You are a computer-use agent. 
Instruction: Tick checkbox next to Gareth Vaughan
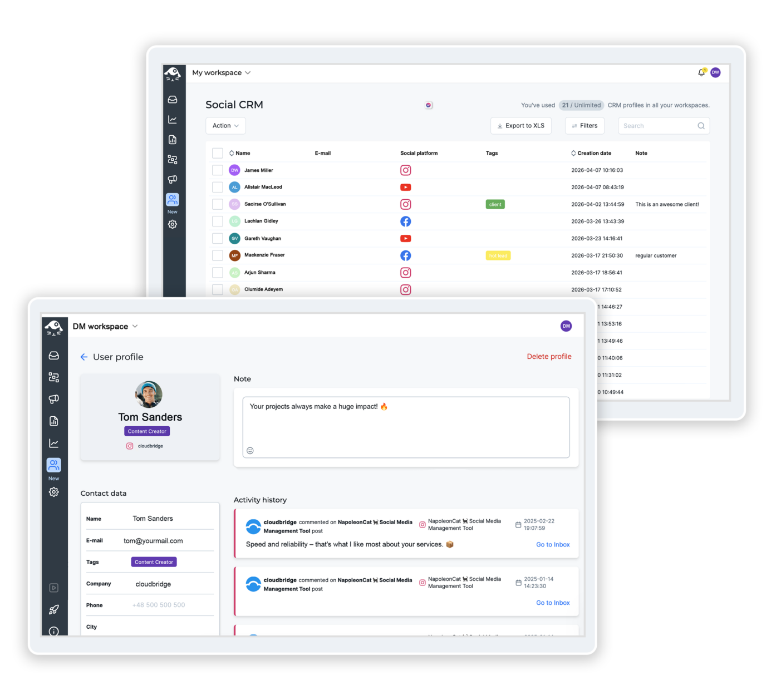tap(218, 238)
